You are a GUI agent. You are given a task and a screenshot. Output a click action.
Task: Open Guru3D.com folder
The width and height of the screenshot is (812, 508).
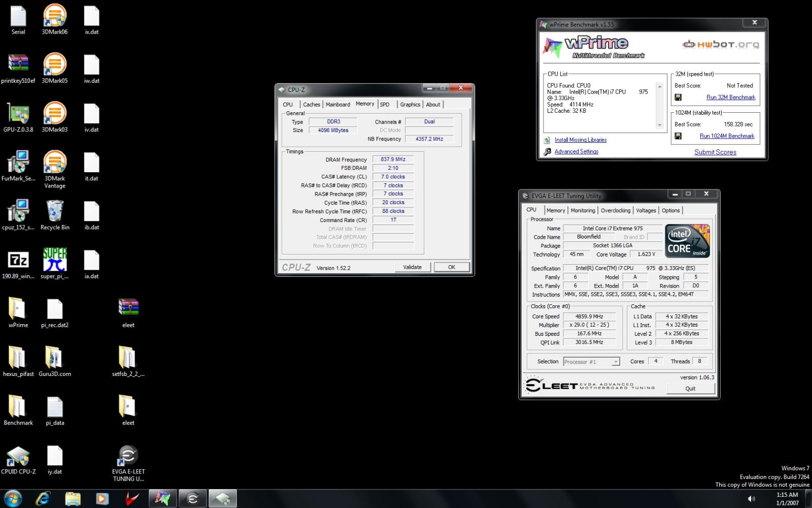[x=55, y=361]
